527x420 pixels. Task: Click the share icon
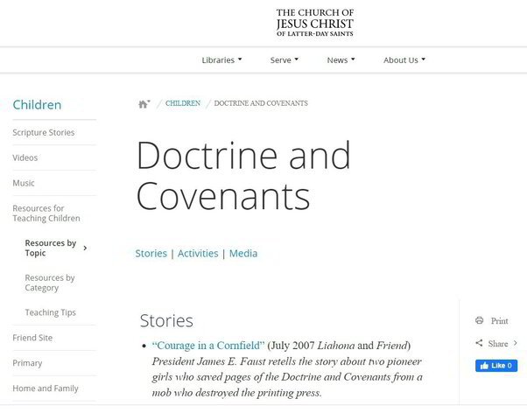click(479, 343)
